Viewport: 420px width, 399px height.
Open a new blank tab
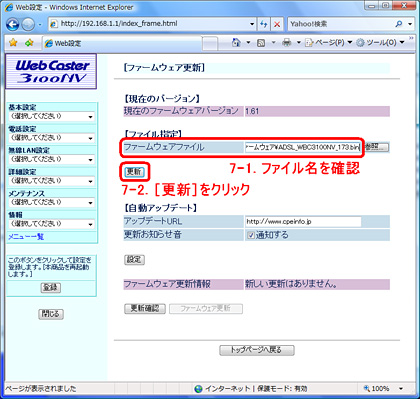coord(210,43)
